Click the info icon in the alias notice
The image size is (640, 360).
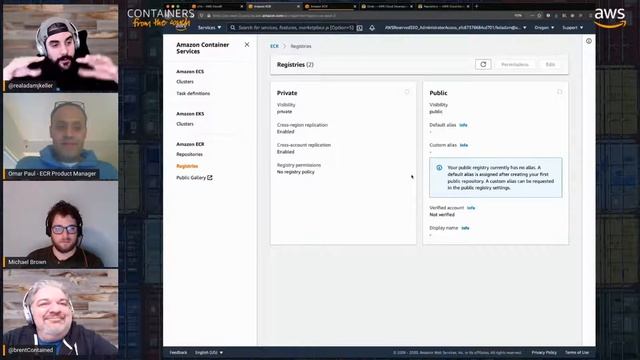(x=439, y=168)
